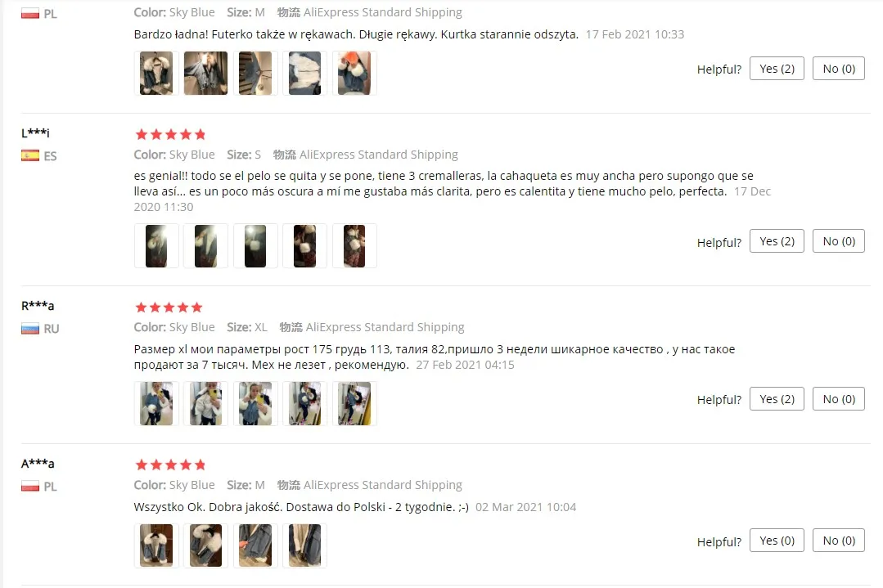Vote No (0) on L***i's review
Screen dimensions: 883x588
pyautogui.click(x=839, y=241)
